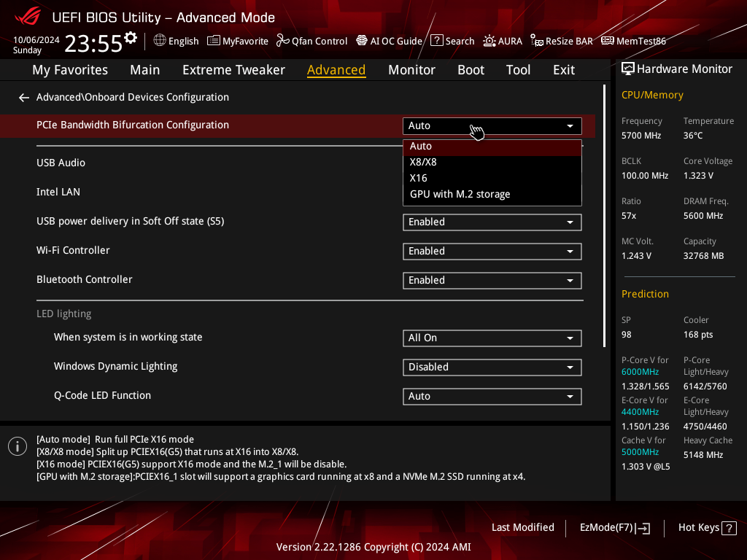Open USB power delivery S5 dropdown
747x560 pixels.
coord(492,222)
